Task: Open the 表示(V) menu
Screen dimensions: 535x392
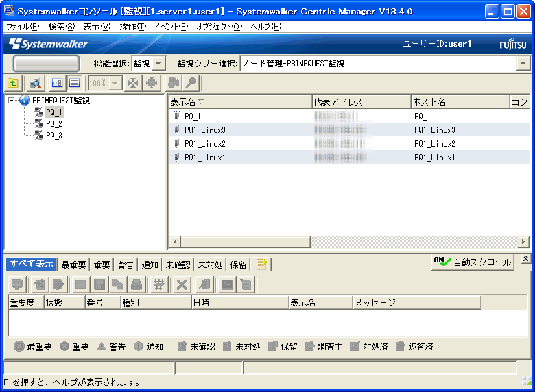Action: pyautogui.click(x=97, y=27)
